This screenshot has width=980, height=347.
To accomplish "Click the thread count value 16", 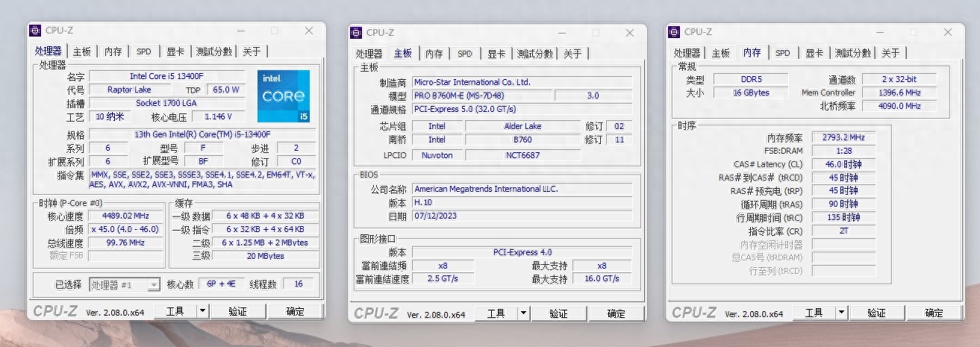I will click(299, 284).
